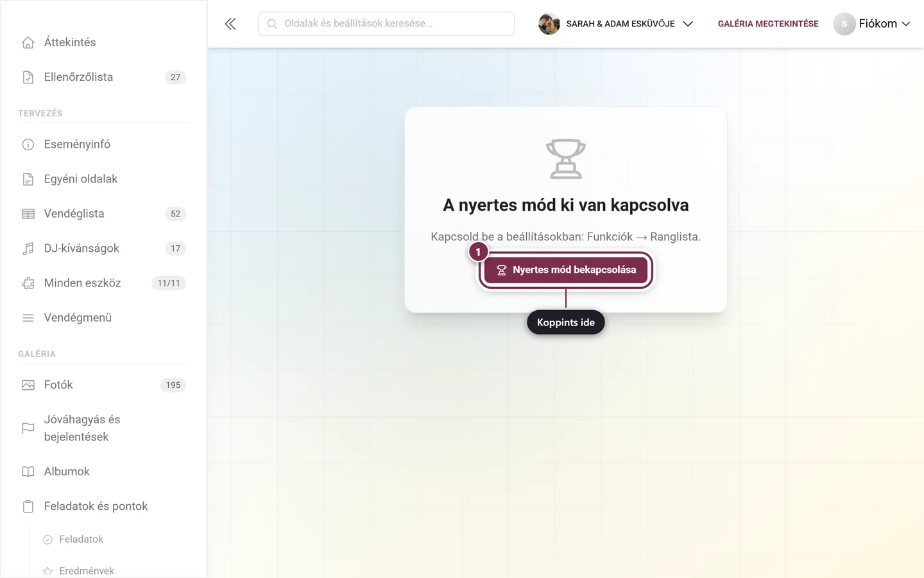Click the page icon beside Egyéni oldalak
This screenshot has height=578, width=924.
click(x=28, y=179)
